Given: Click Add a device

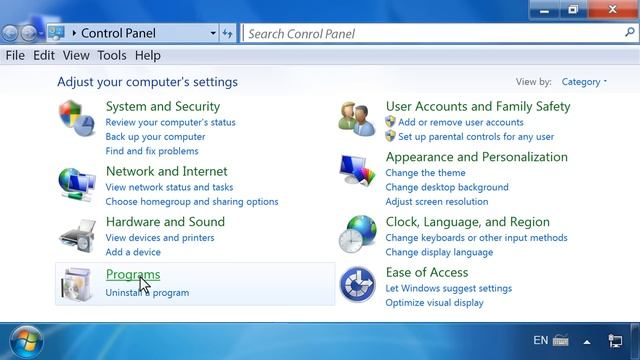Looking at the screenshot, I should click(133, 252).
